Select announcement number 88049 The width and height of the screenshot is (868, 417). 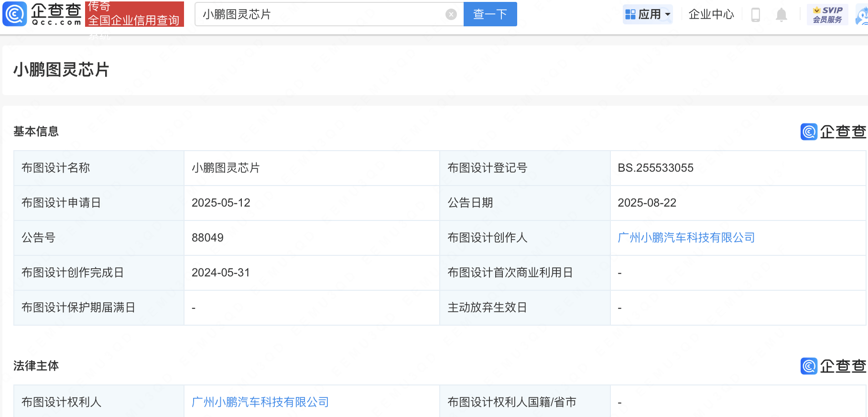click(x=207, y=238)
